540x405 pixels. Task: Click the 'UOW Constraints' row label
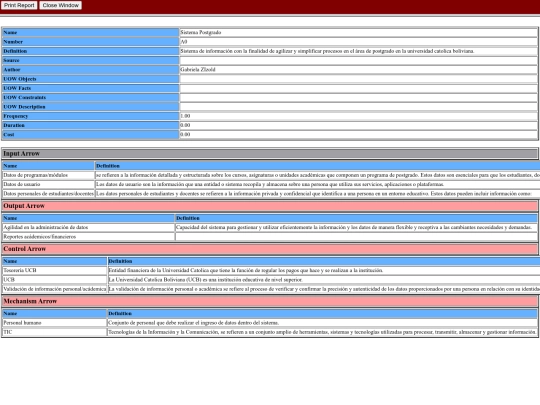(x=24, y=97)
